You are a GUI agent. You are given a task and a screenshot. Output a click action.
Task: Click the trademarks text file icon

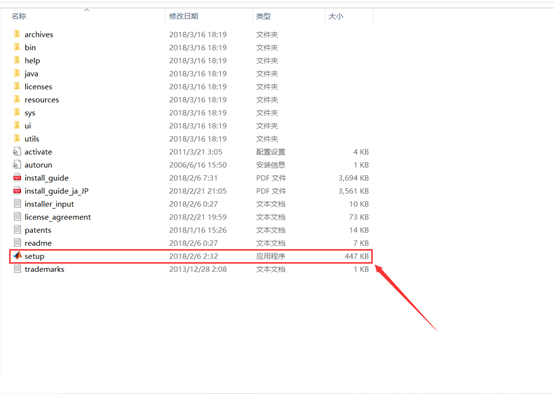(17, 269)
